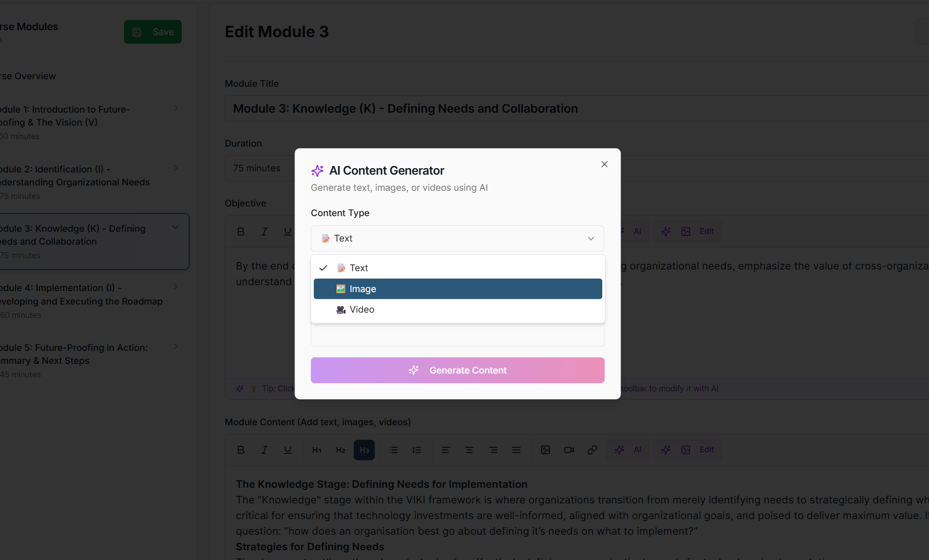Viewport: 929px width, 560px height.
Task: Click the Generate Content button
Action: click(x=457, y=370)
